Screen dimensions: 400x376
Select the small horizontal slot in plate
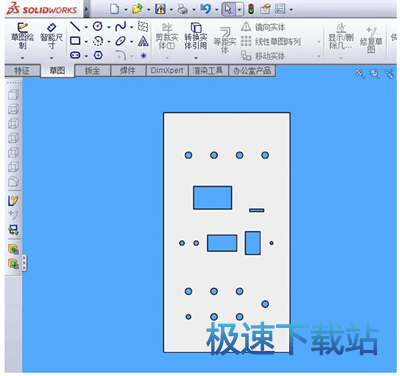[x=257, y=210]
